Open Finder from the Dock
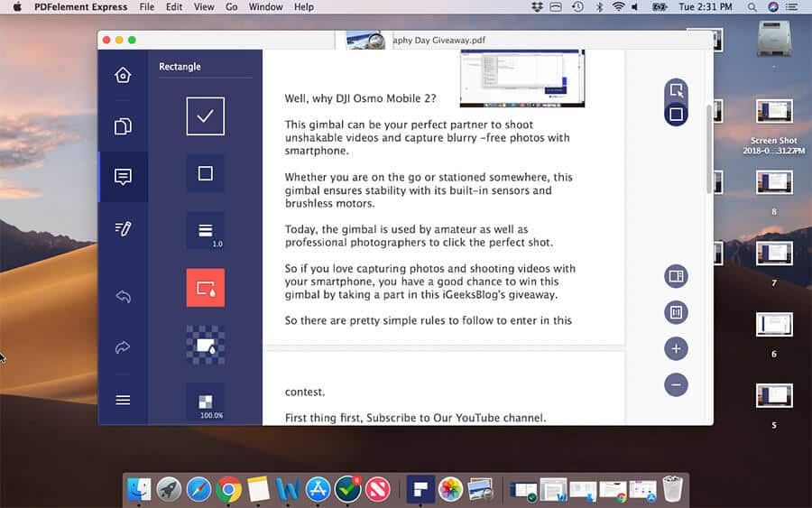The width and height of the screenshot is (812, 508). point(139,489)
